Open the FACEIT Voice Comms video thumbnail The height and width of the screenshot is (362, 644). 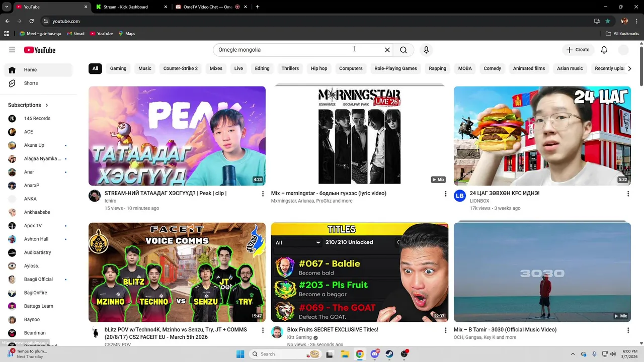pos(177,273)
